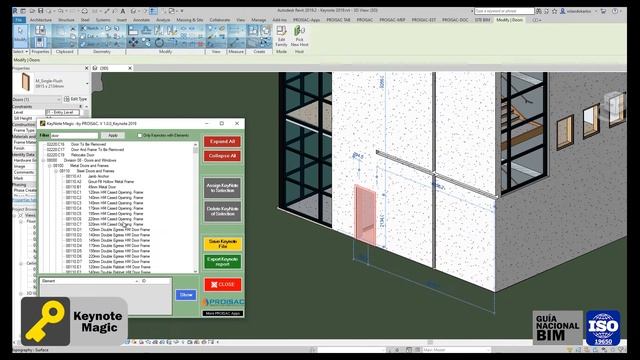The height and width of the screenshot is (360, 640).
Task: Click the Expand All button
Action: tap(222, 142)
